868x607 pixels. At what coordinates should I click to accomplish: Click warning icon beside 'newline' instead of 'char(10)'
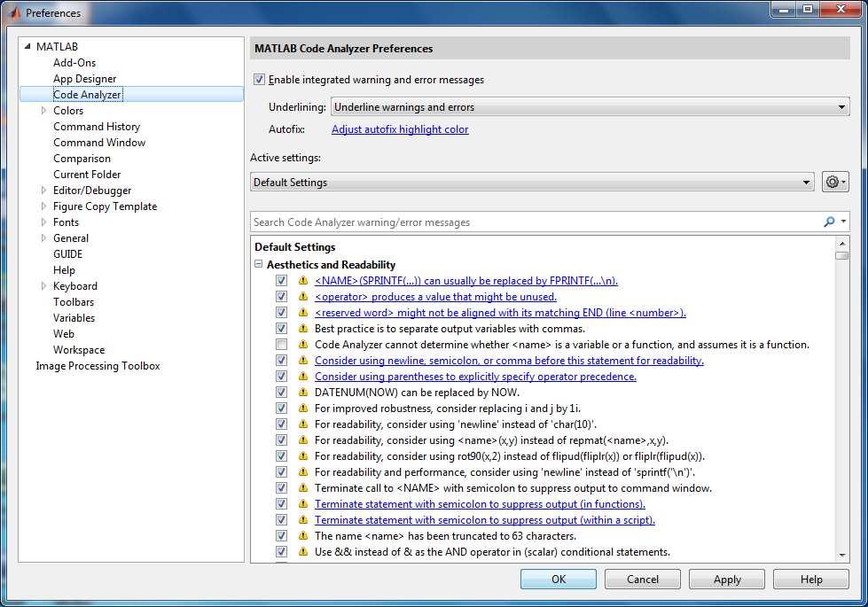[x=303, y=424]
